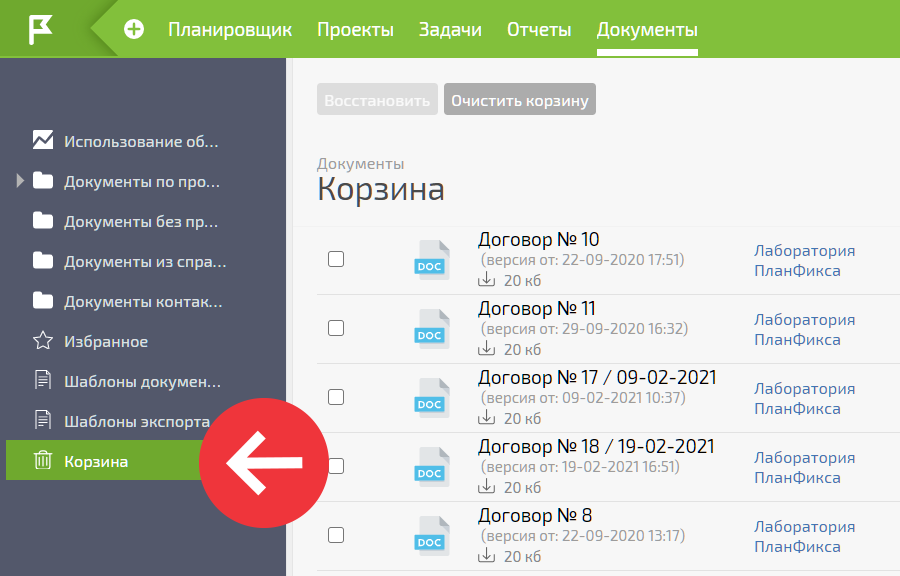
Task: Open Лаборатория ПланФикса link for Договор № 10
Action: [804, 260]
